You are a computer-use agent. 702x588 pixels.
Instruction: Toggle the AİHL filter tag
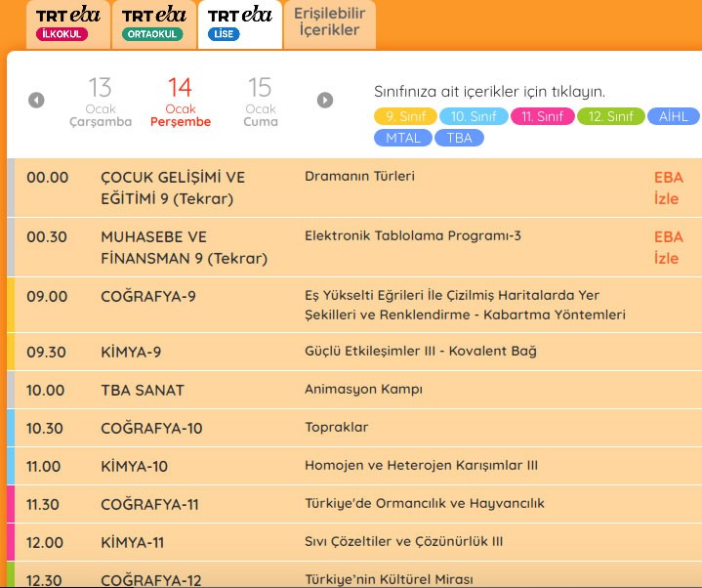[x=674, y=116]
